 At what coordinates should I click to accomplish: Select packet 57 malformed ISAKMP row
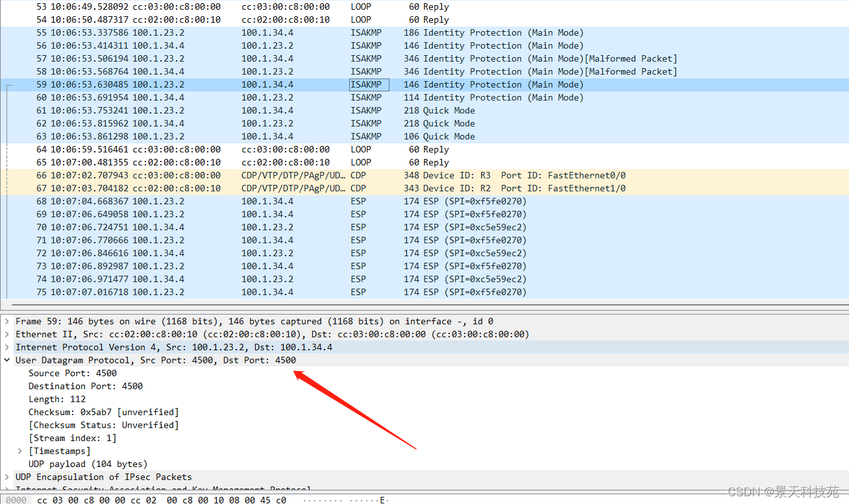pyautogui.click(x=425, y=58)
